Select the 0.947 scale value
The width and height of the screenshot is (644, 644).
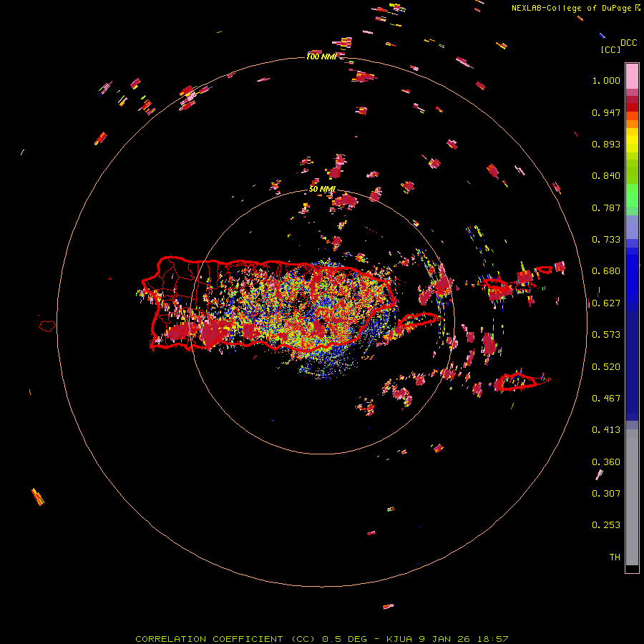606,112
